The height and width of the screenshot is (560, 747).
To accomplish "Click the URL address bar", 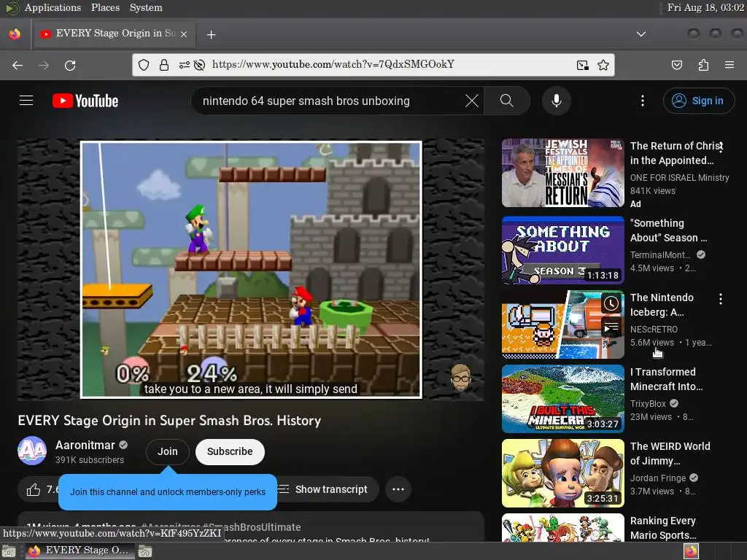I will pyautogui.click(x=373, y=65).
